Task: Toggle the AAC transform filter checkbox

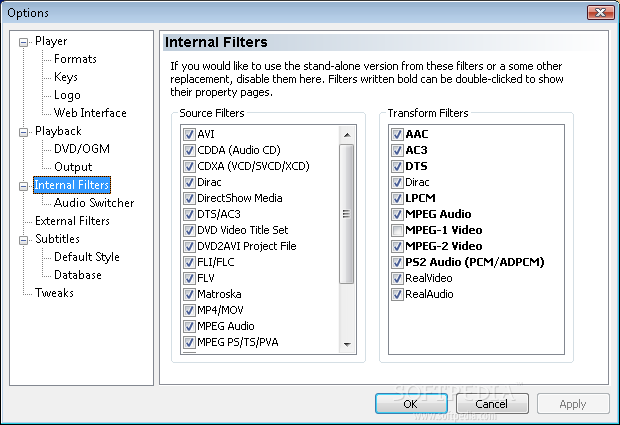Action: click(x=397, y=134)
